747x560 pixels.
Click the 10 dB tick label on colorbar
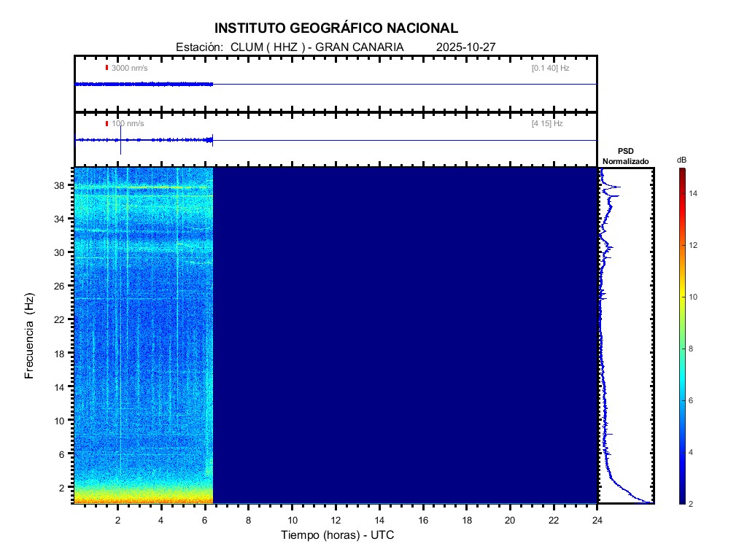click(694, 297)
